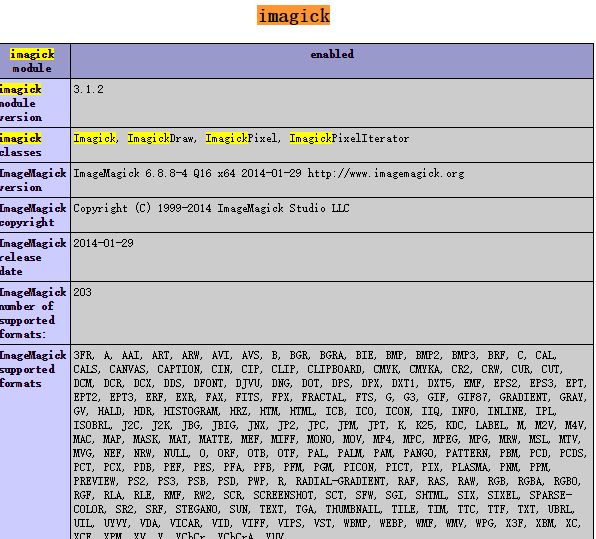
Task: Click the ImagickPixelIterator class name
Action: point(349,138)
